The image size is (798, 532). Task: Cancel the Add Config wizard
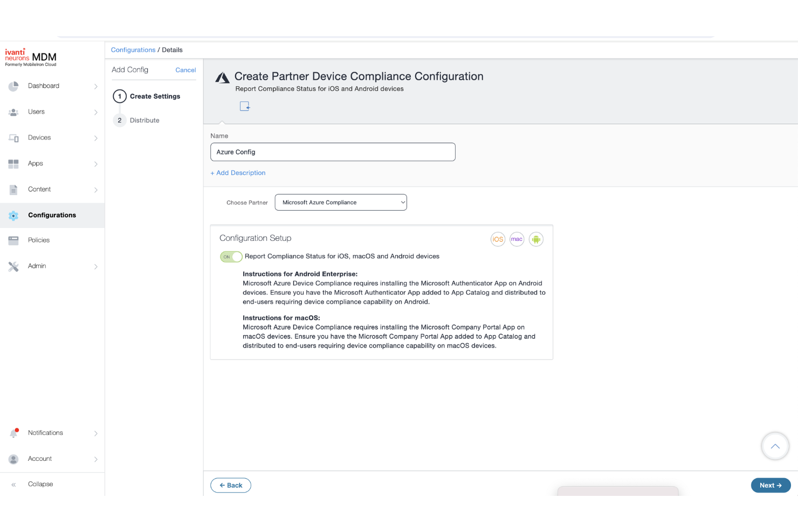point(185,70)
